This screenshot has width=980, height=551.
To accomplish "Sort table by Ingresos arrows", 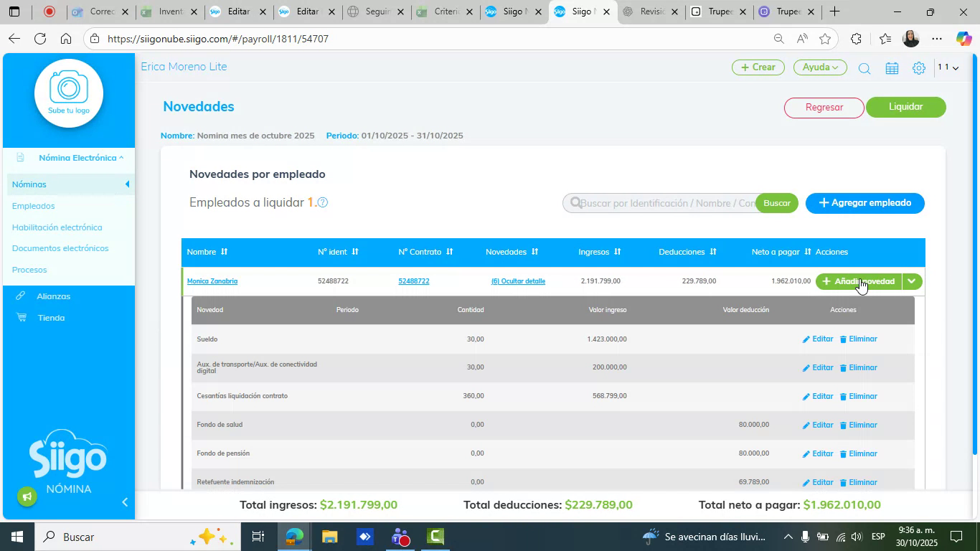I will click(x=617, y=252).
